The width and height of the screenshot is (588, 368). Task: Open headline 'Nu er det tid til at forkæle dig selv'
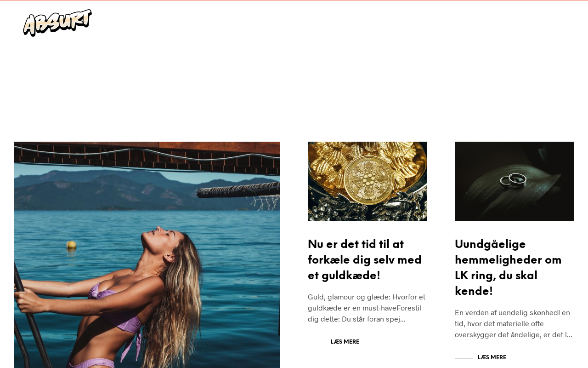coord(365,260)
